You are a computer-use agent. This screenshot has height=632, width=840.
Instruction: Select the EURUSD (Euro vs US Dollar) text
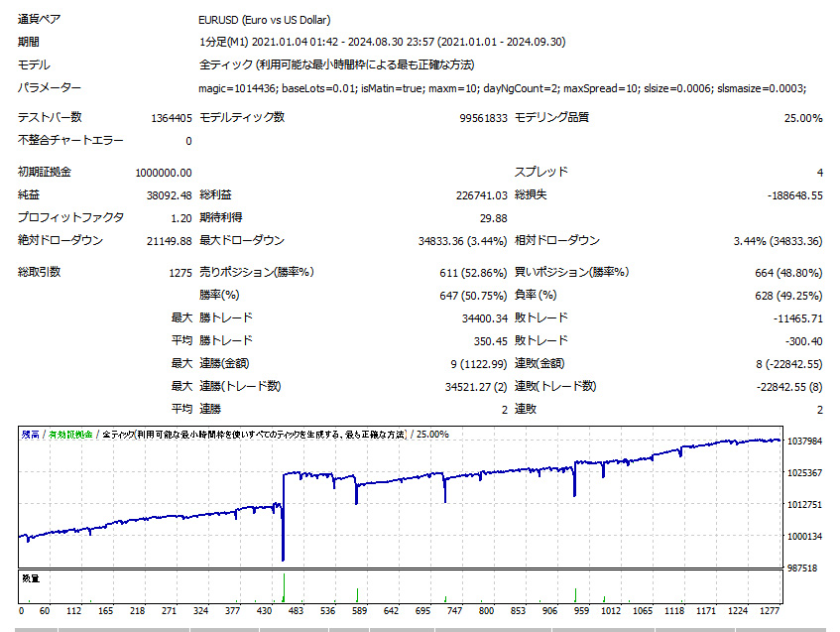(x=264, y=21)
